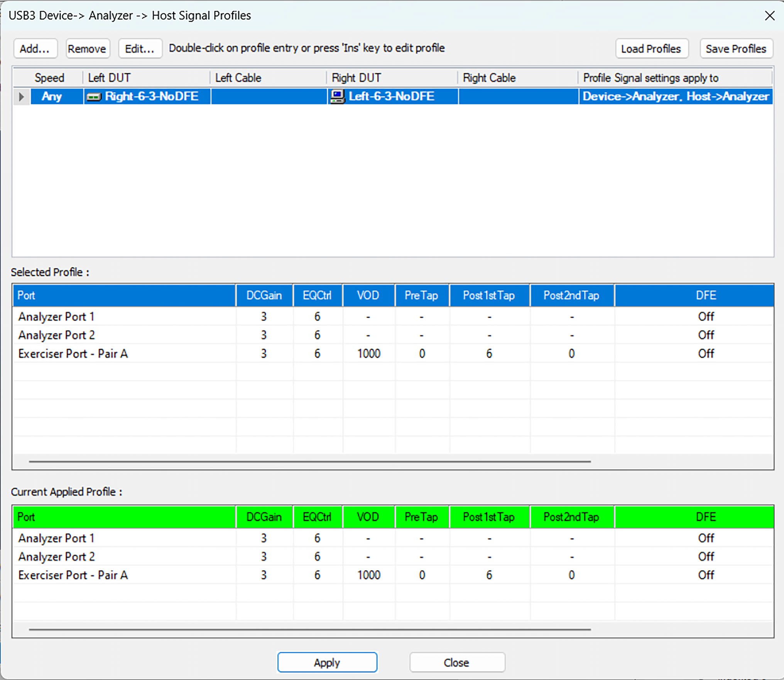This screenshot has height=680, width=784.
Task: Click the Remove profile button
Action: click(x=88, y=49)
